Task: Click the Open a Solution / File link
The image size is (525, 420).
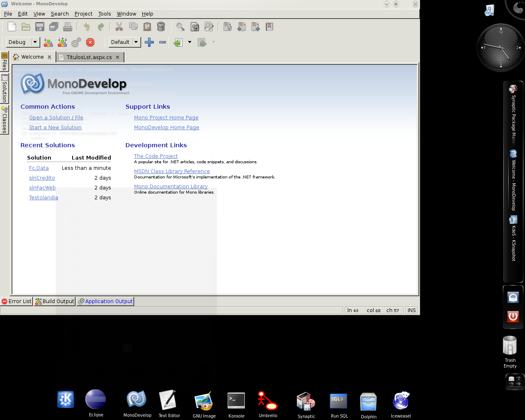Action: click(56, 118)
